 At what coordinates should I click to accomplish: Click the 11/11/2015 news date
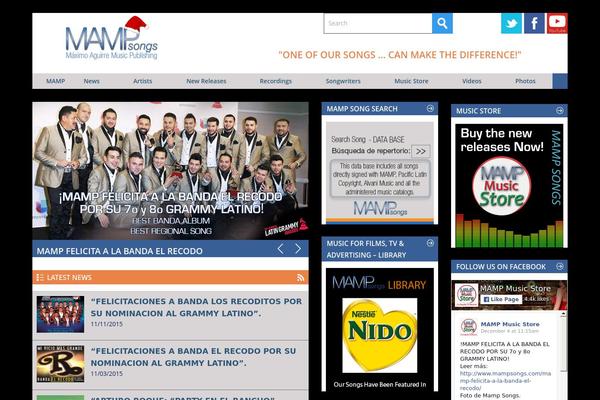click(107, 324)
